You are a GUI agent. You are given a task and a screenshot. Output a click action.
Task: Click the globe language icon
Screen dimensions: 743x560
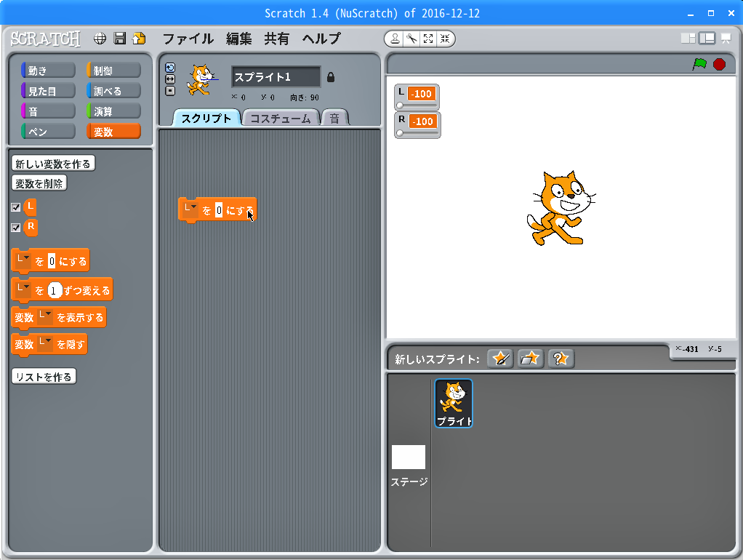[x=100, y=39]
